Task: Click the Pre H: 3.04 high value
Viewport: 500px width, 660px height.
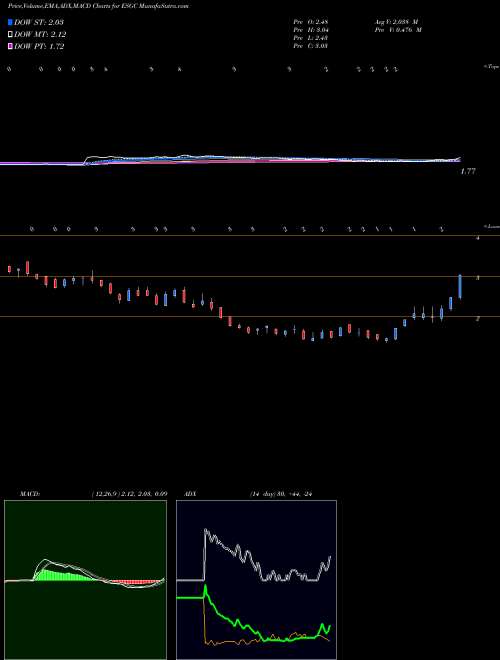Action: pyautogui.click(x=311, y=30)
